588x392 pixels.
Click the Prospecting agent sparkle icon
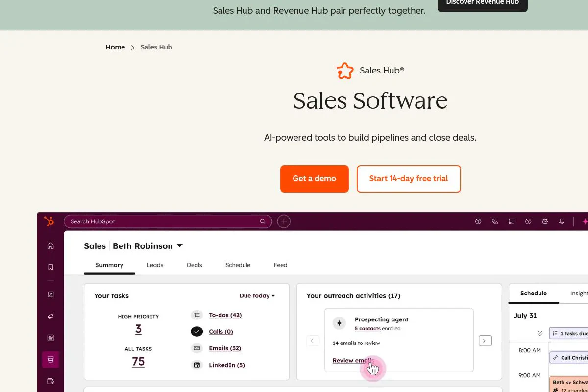click(339, 323)
